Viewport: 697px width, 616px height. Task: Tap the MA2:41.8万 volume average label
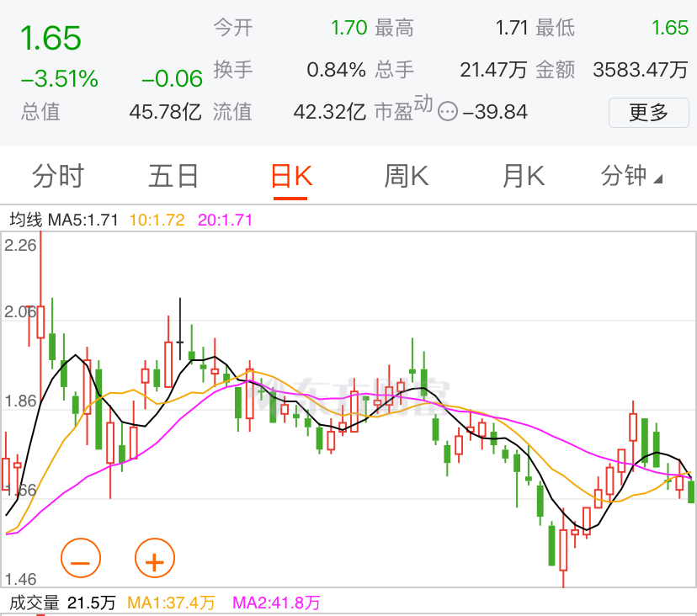point(276,603)
